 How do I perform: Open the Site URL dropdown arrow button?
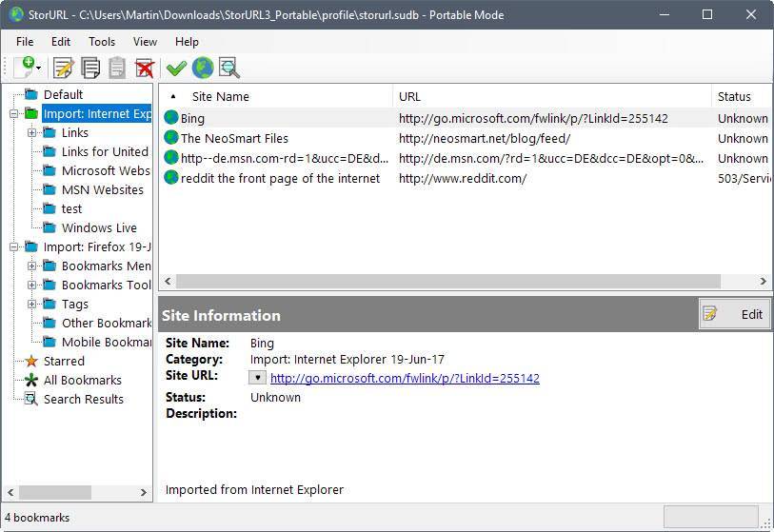pos(257,378)
